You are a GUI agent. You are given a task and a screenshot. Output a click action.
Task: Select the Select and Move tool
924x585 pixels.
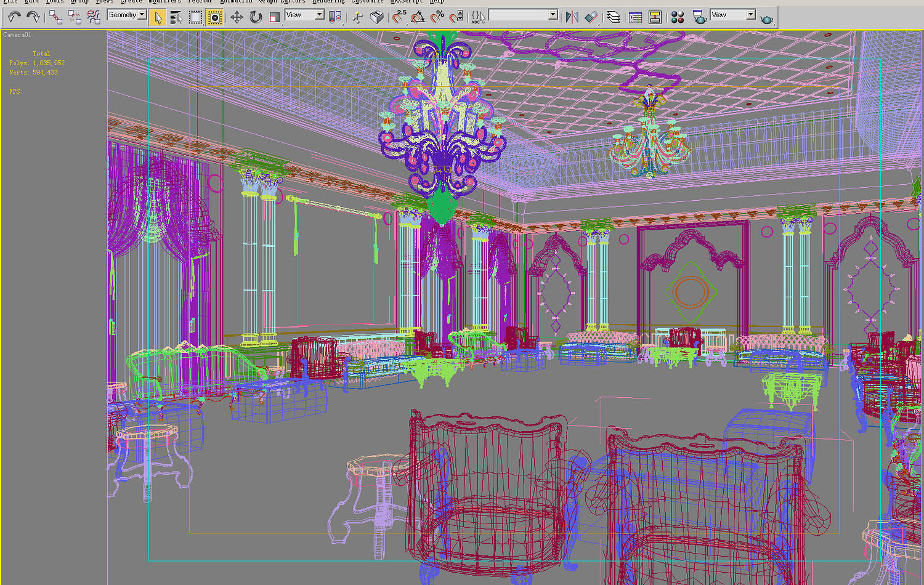[237, 17]
